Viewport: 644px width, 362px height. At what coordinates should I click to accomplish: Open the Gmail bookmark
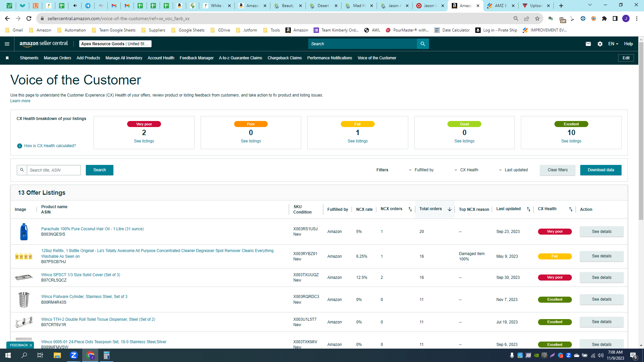coord(14,30)
